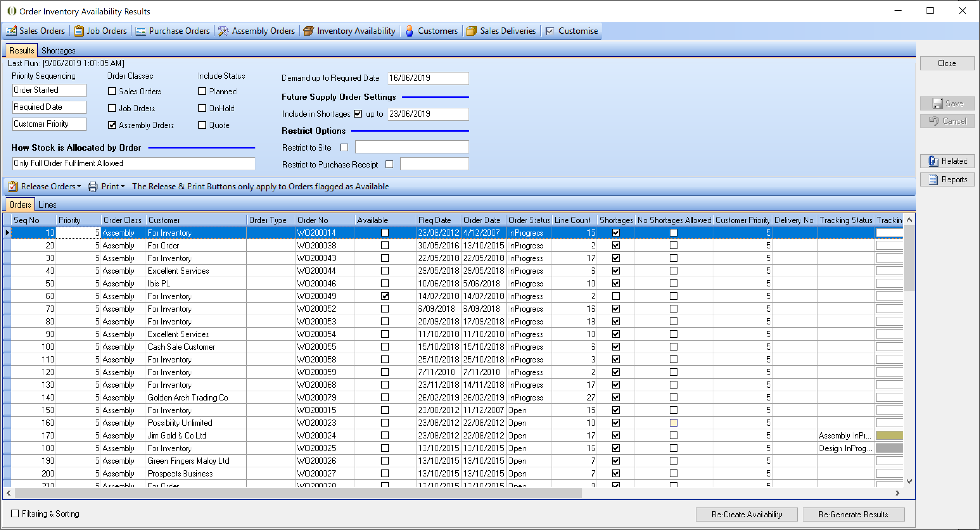This screenshot has width=980, height=530.
Task: Expand the Release Orders dropdown
Action: coord(79,187)
